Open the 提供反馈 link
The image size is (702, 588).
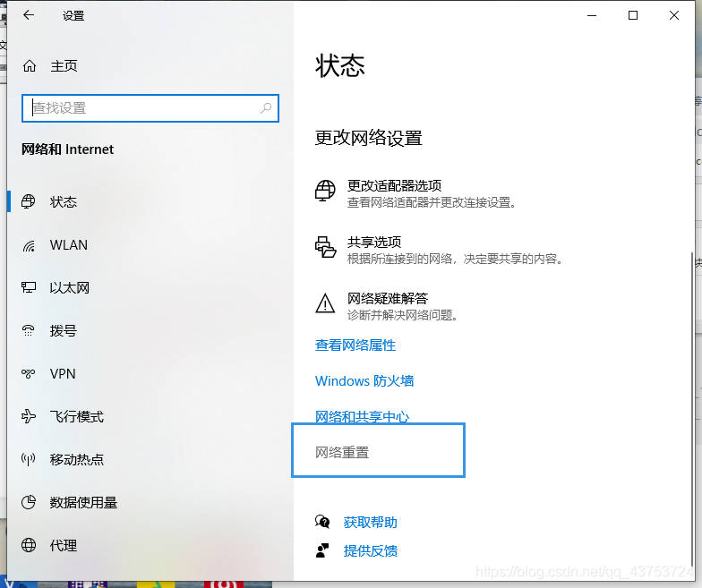point(371,551)
